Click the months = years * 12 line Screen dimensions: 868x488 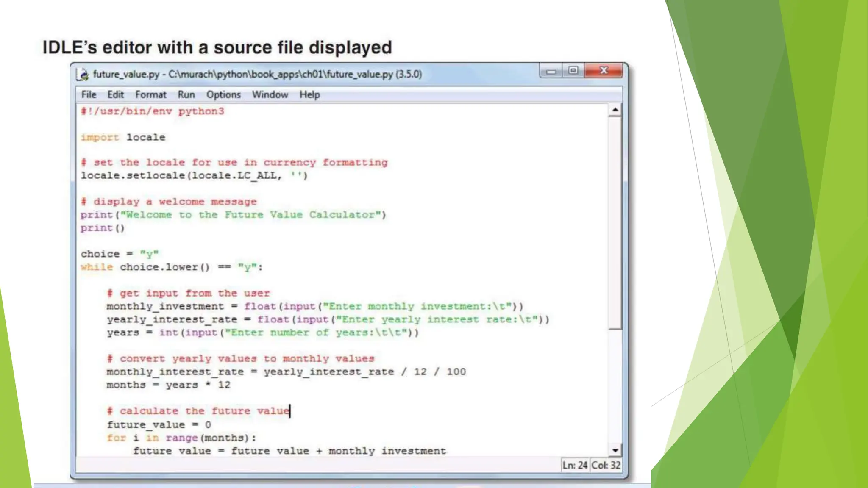click(168, 385)
